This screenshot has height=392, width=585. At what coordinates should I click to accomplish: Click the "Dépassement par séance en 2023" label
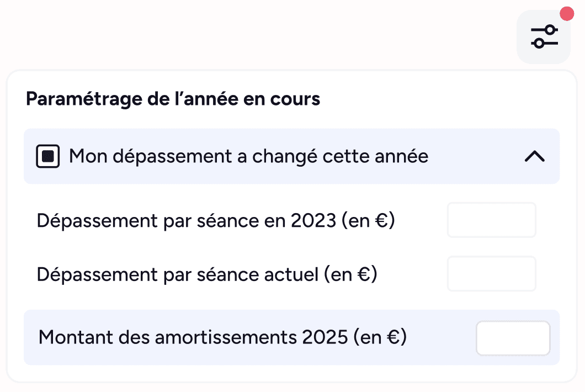[216, 221]
